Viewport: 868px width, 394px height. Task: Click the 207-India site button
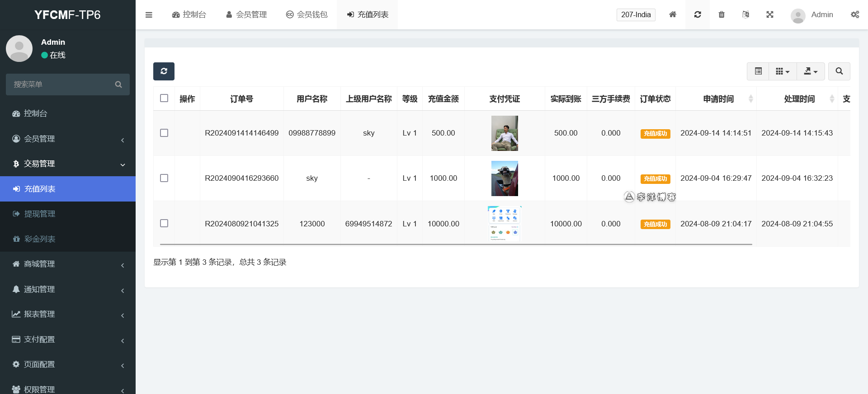[x=636, y=14]
